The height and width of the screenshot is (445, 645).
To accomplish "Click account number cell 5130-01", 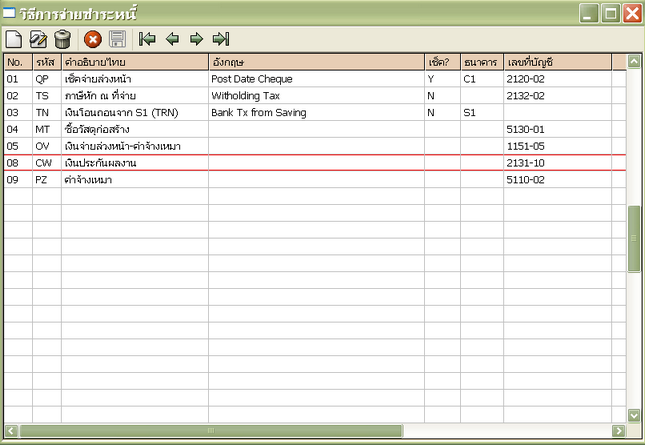I will pos(557,130).
